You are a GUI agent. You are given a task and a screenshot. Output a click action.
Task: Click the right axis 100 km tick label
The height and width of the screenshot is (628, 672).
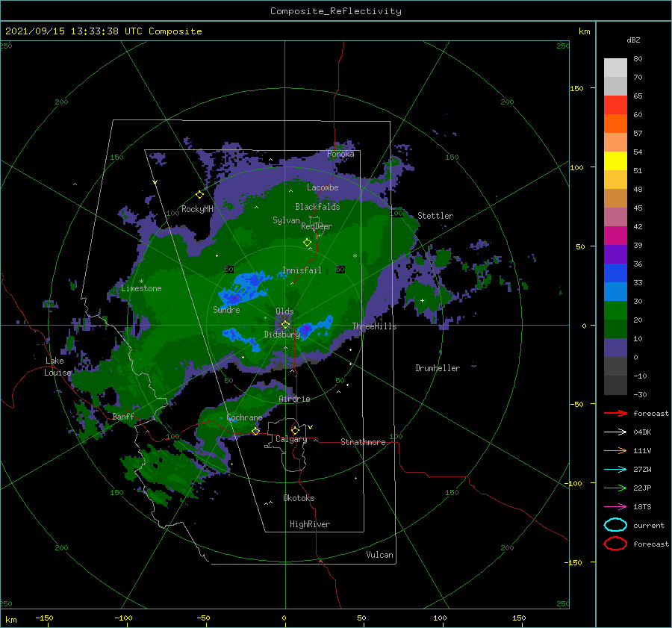coord(577,167)
